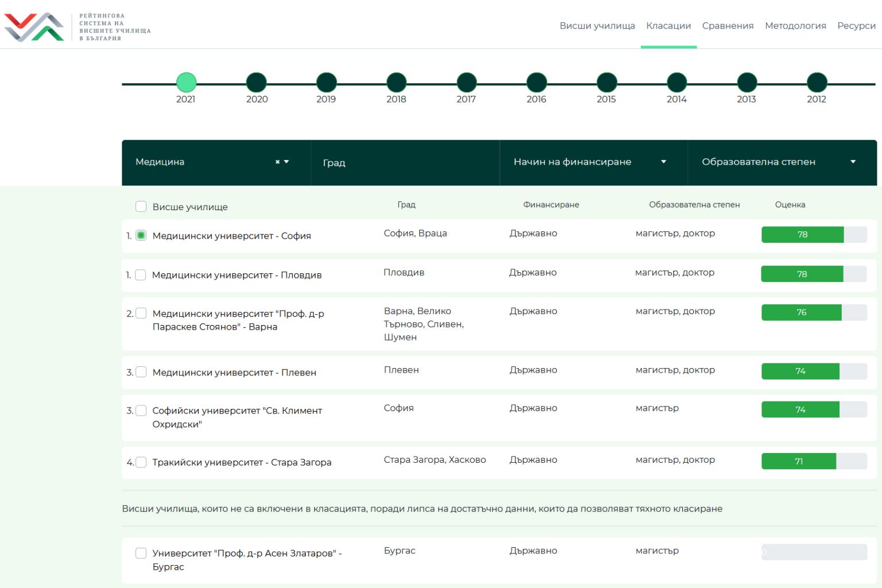Open Медицински университет Параскев Стоянов Варна link

coord(238,320)
